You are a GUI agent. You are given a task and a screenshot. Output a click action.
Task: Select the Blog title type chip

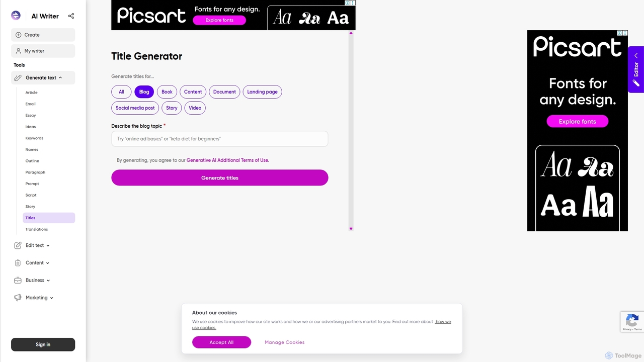[144, 92]
